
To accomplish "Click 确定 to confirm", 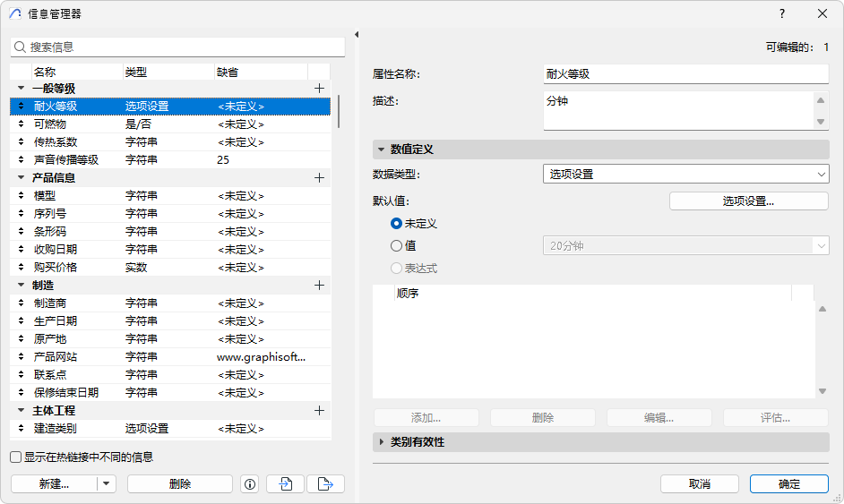I will pos(789,484).
